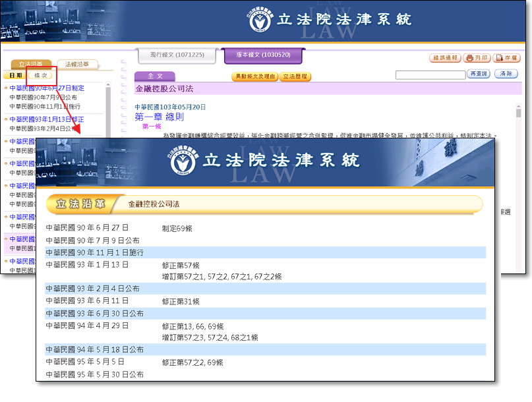Switch to the 法條沿革 tab
Screen dimensions: 532x402
point(77,64)
